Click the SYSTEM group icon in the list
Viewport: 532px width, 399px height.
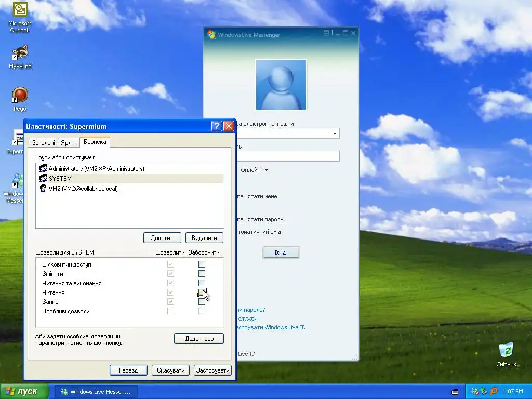(x=43, y=179)
